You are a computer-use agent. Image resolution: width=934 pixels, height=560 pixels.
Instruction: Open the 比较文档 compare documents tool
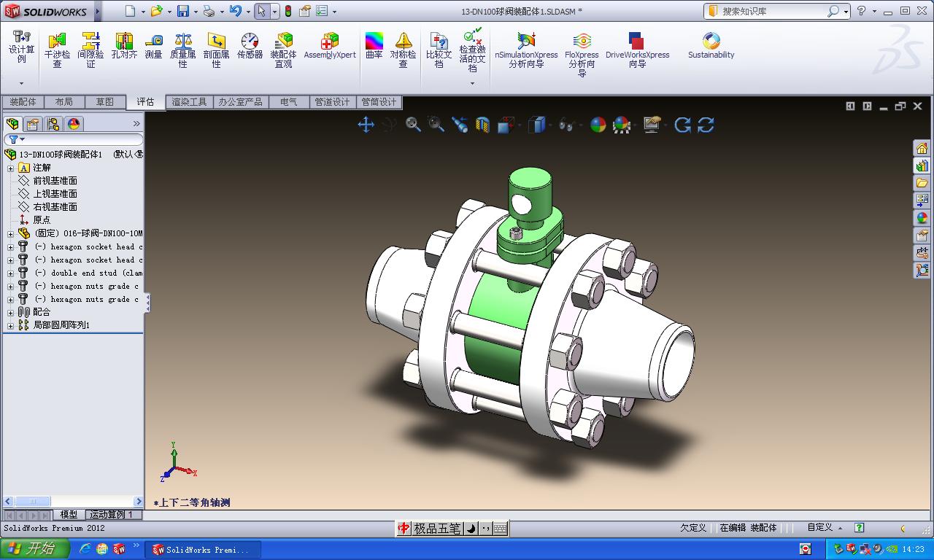[x=439, y=50]
